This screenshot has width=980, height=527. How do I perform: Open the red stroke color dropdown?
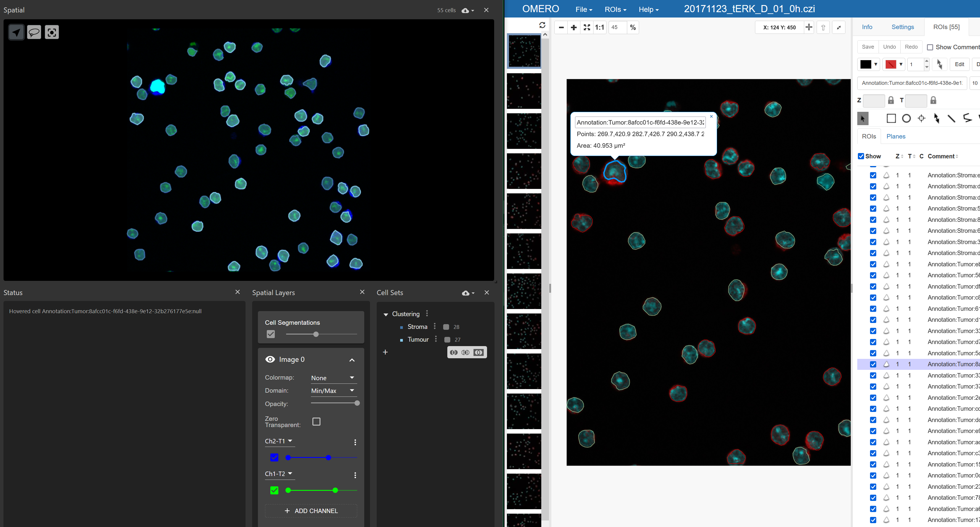point(894,64)
